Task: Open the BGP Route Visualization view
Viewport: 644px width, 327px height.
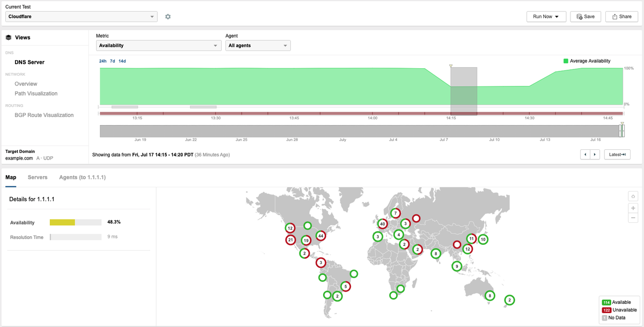Action: 44,115
